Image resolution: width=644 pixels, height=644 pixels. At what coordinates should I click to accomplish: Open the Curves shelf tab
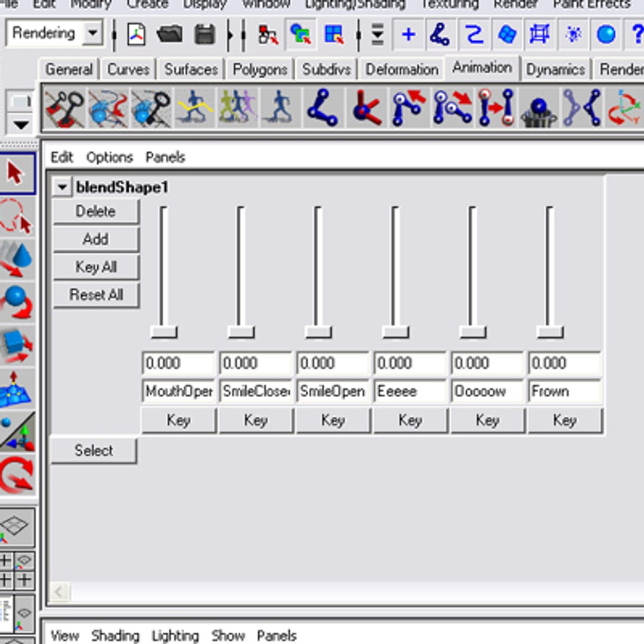[x=128, y=69]
